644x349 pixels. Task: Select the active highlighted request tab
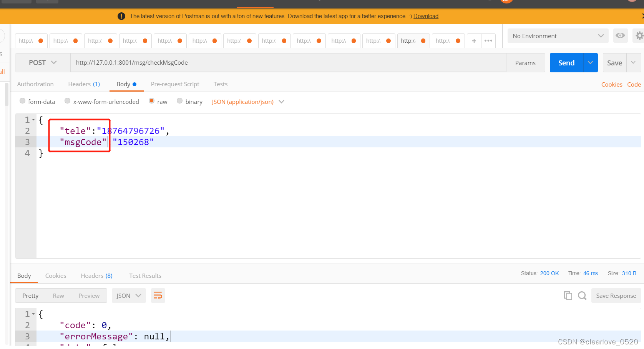click(x=413, y=41)
